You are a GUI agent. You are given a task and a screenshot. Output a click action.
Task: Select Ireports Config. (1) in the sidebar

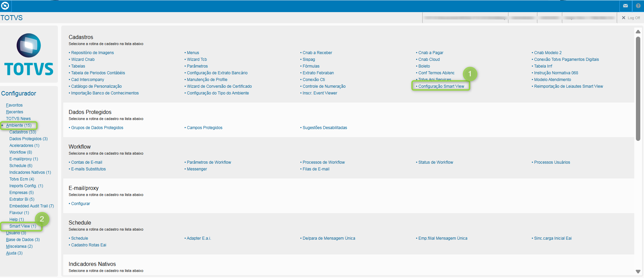point(26,186)
